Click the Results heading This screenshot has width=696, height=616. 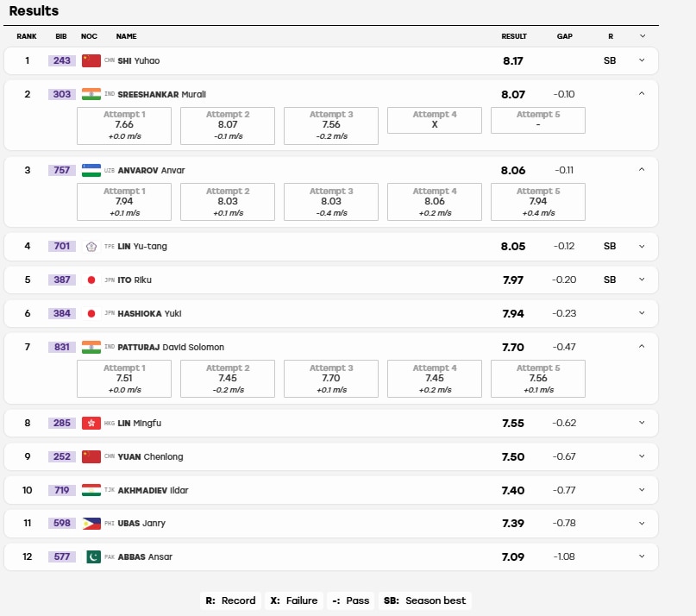pos(34,10)
